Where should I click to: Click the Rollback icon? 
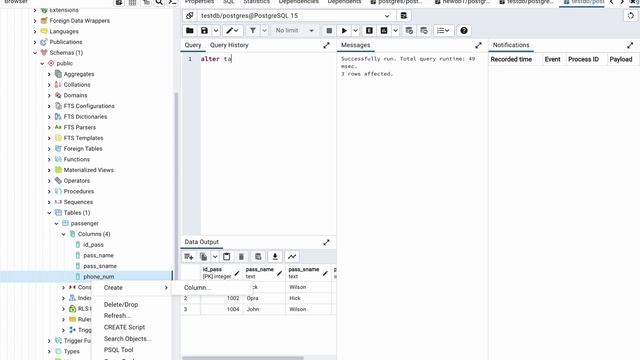424,31
